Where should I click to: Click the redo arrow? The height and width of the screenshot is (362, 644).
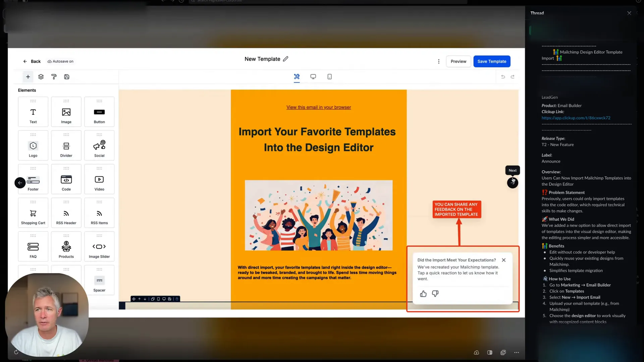tap(513, 77)
